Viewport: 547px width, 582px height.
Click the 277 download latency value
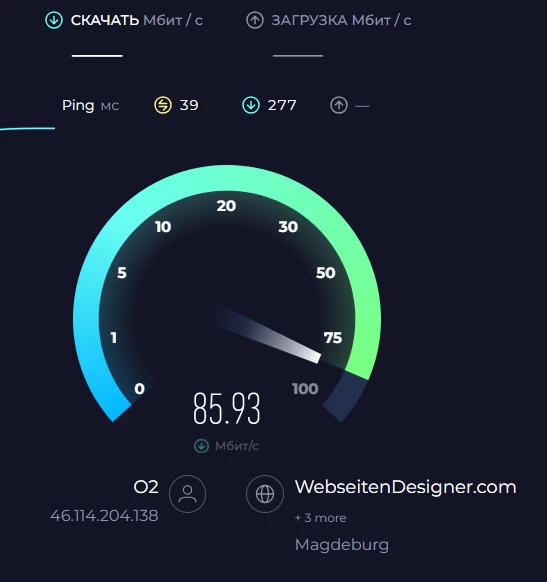point(282,105)
